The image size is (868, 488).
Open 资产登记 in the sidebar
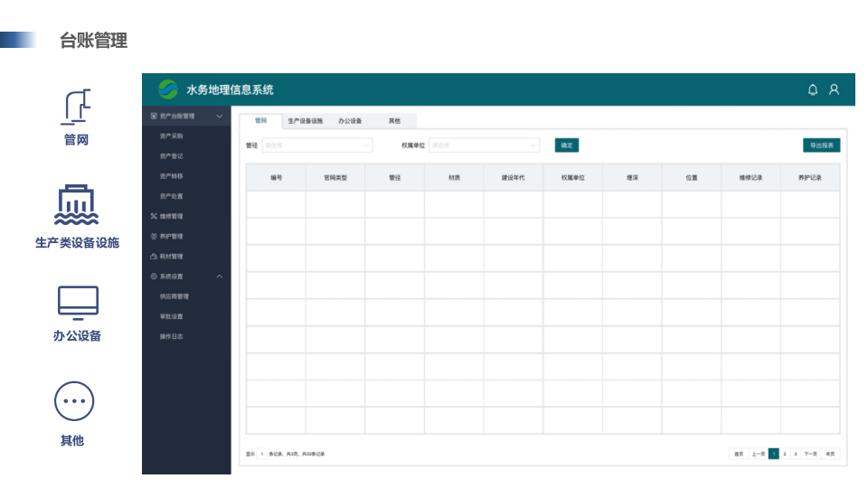click(171, 156)
